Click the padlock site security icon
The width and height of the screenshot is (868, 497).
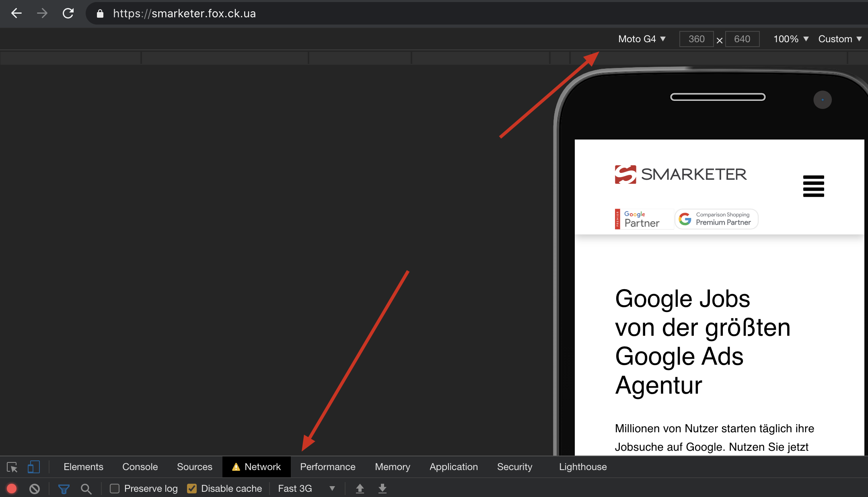pyautogui.click(x=100, y=14)
